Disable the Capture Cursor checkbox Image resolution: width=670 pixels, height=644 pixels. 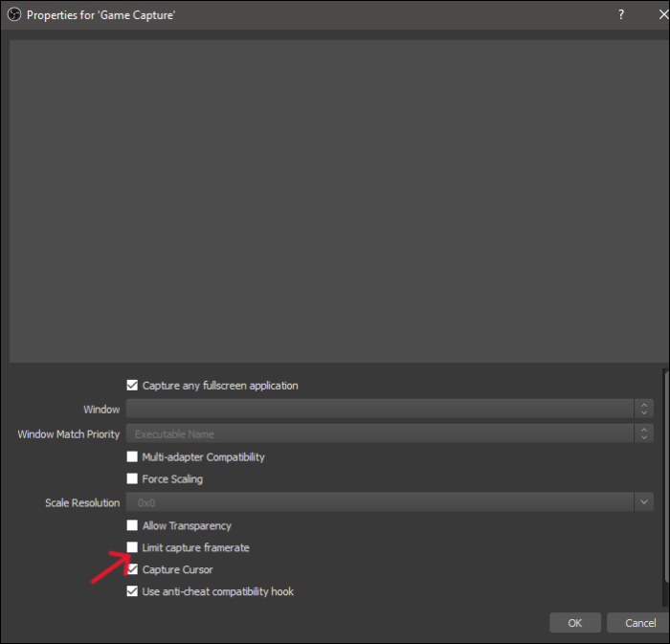point(133,570)
